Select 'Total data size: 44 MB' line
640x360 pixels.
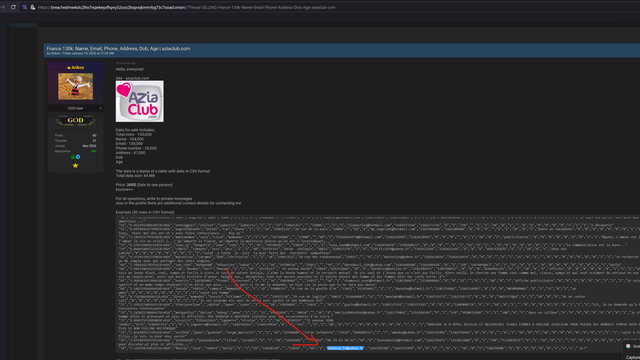click(x=135, y=176)
